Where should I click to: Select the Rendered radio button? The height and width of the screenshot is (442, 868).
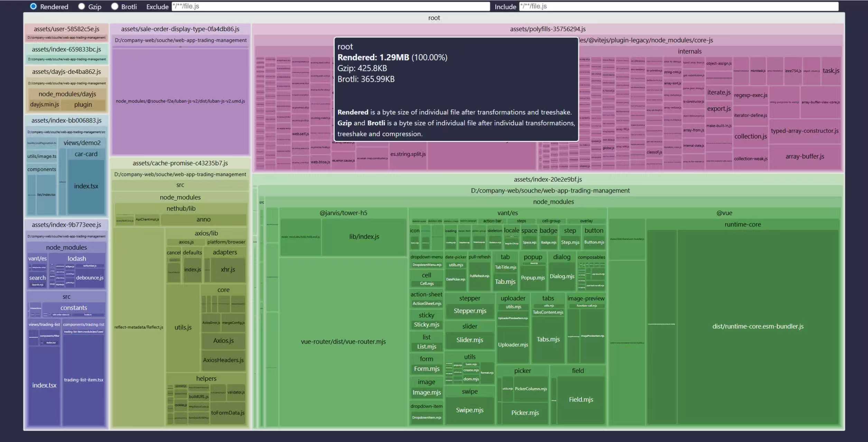[x=33, y=7]
